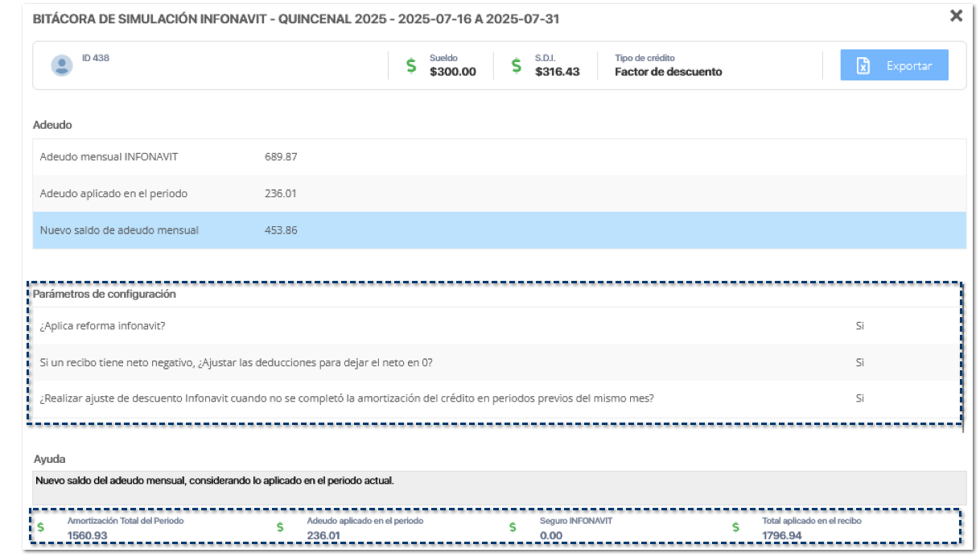This screenshot has height=557, width=980.
Task: Click the Infonavit discount adjustment parameter row
Action: point(495,398)
